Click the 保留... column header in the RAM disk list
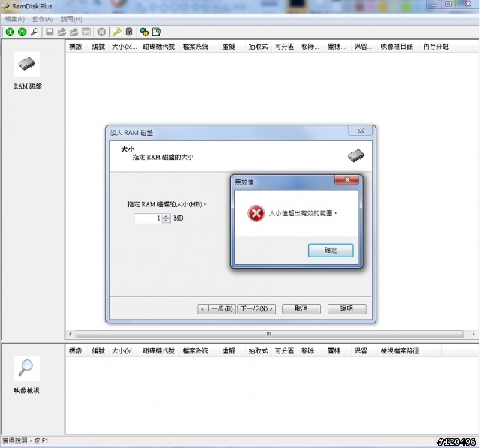 tap(363, 47)
